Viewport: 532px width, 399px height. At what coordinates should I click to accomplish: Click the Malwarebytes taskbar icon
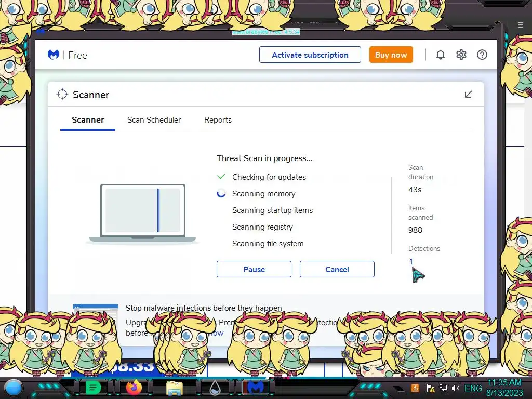(256, 388)
